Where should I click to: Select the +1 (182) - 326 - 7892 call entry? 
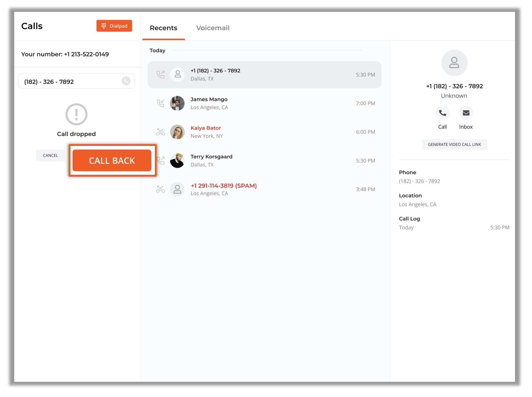click(264, 74)
